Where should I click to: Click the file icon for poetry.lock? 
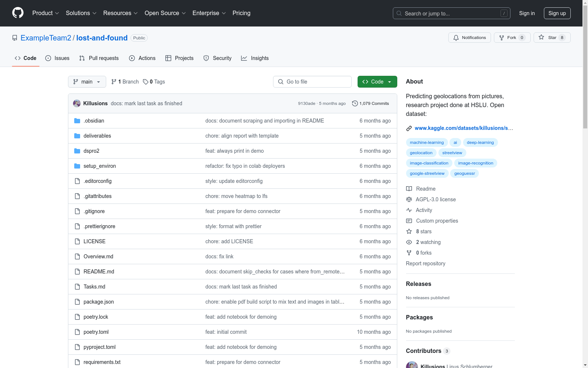point(77,317)
